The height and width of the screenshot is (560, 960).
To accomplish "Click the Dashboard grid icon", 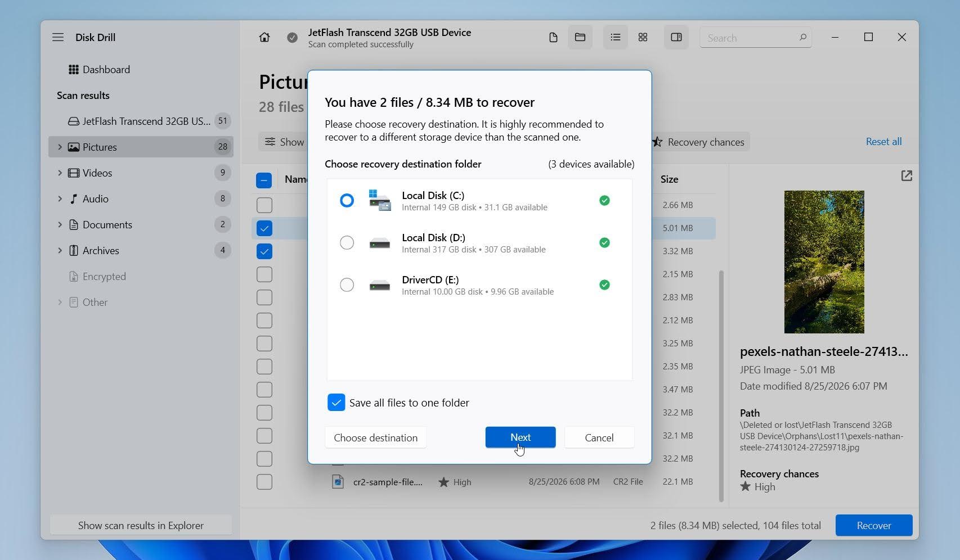I will pos(74,70).
